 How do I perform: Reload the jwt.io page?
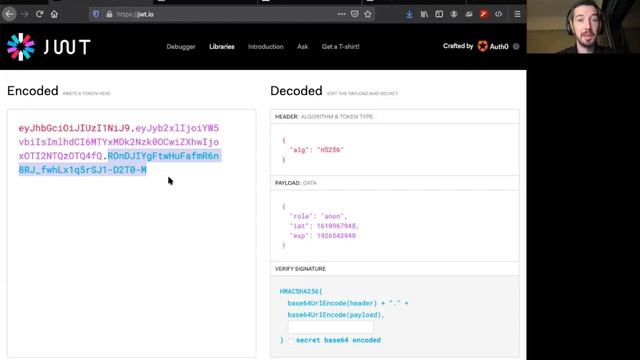[x=39, y=14]
